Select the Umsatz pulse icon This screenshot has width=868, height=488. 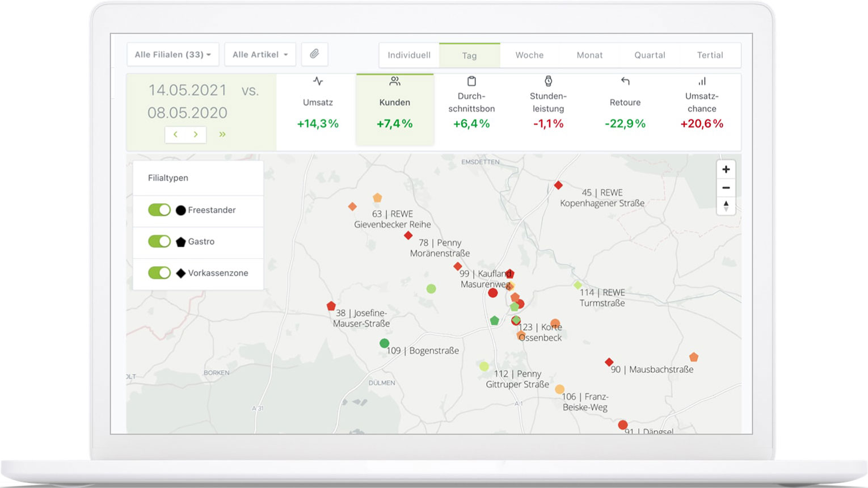click(318, 81)
